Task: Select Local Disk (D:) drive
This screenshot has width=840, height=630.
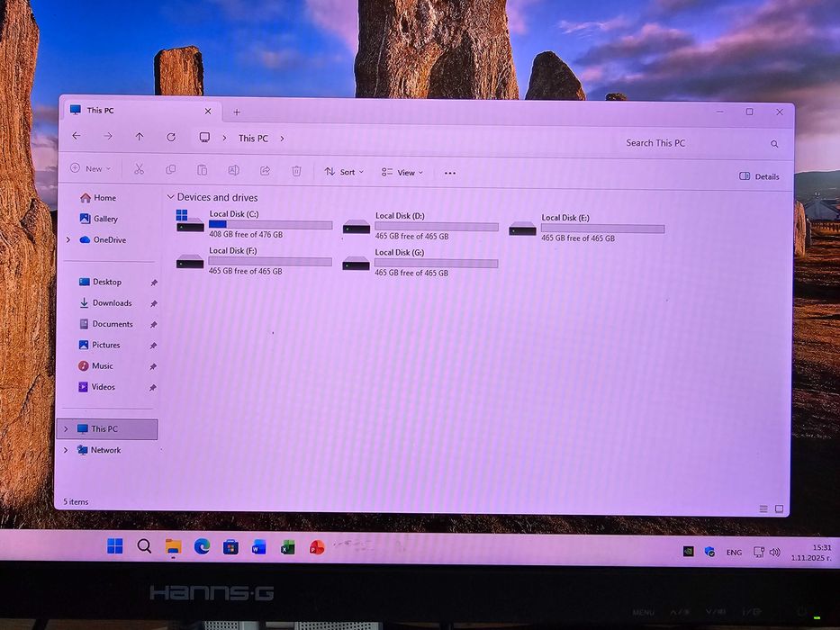Action: point(420,226)
